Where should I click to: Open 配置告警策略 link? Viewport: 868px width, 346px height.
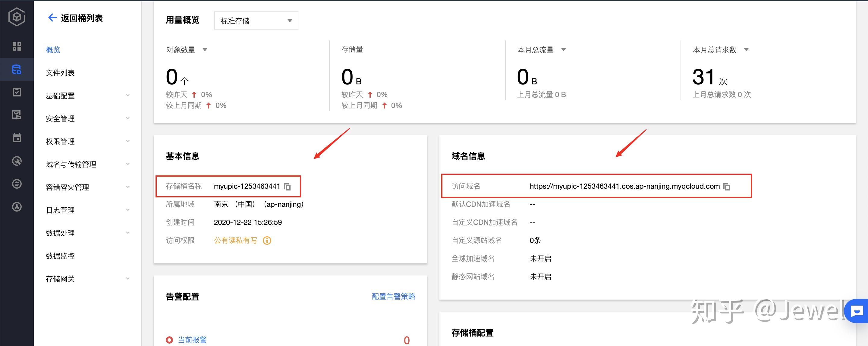[x=393, y=297]
